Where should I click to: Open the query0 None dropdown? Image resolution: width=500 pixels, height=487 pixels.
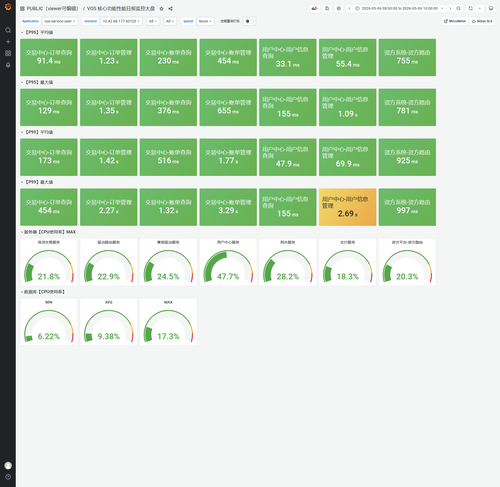point(205,21)
